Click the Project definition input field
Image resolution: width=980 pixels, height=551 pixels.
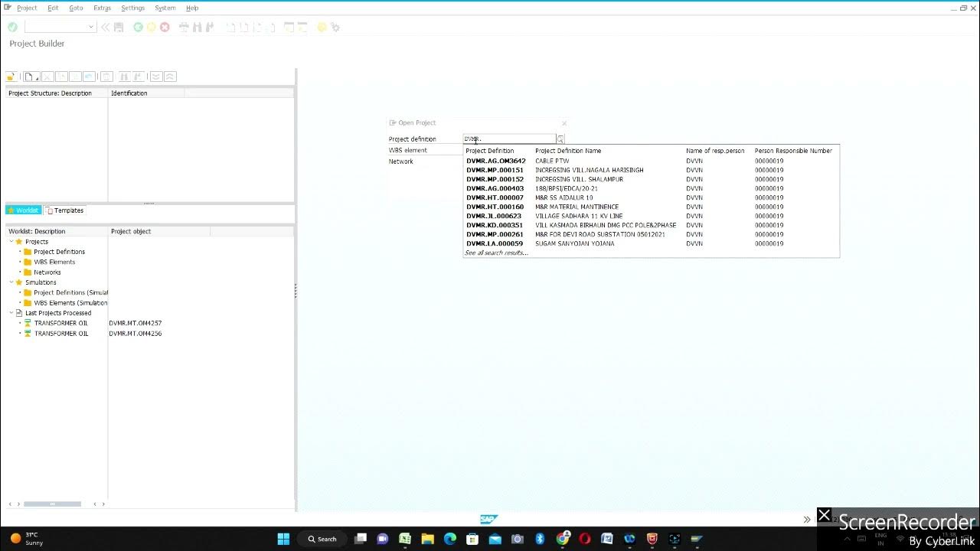[x=509, y=139]
